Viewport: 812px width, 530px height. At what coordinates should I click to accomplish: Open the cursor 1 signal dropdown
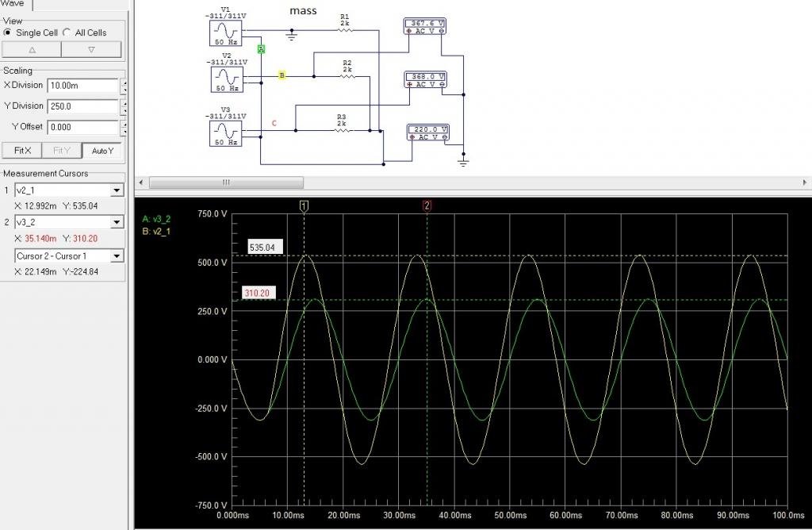tap(117, 190)
